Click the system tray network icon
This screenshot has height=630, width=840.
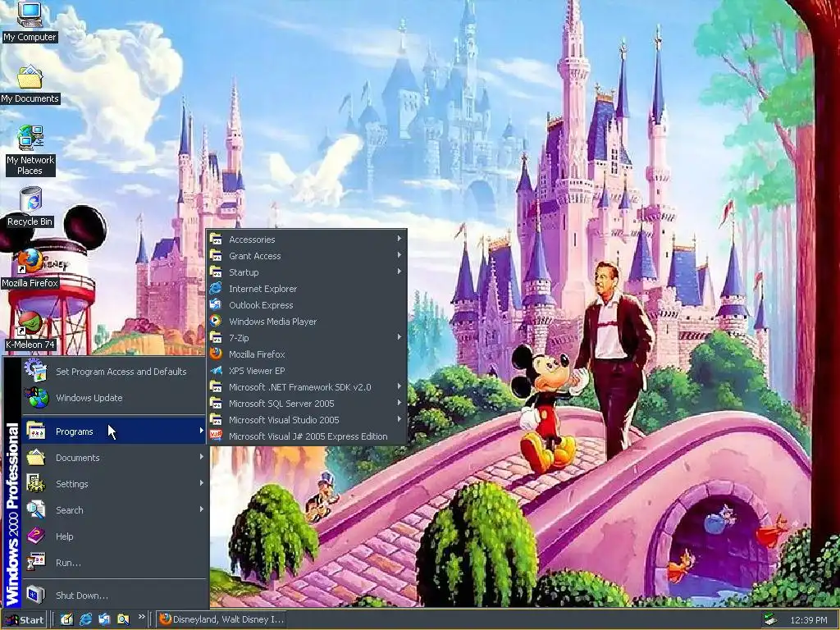769,619
